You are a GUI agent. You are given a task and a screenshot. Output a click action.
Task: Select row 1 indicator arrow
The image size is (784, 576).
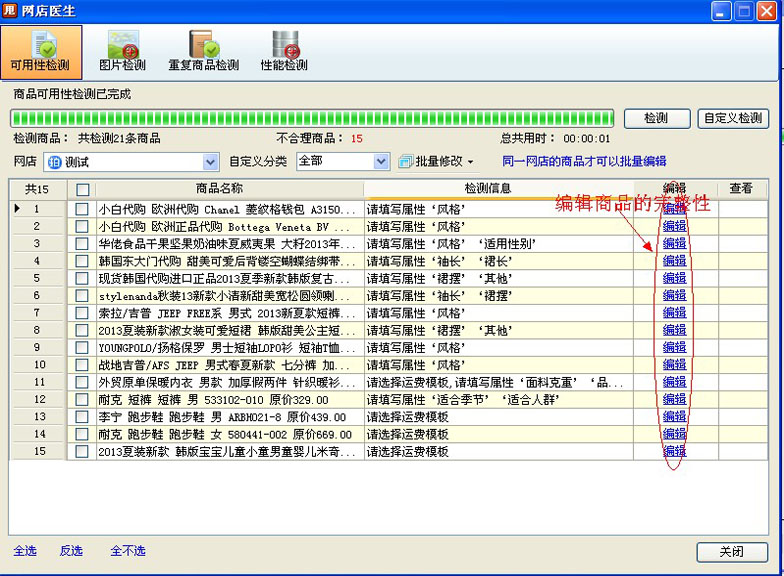[x=18, y=209]
